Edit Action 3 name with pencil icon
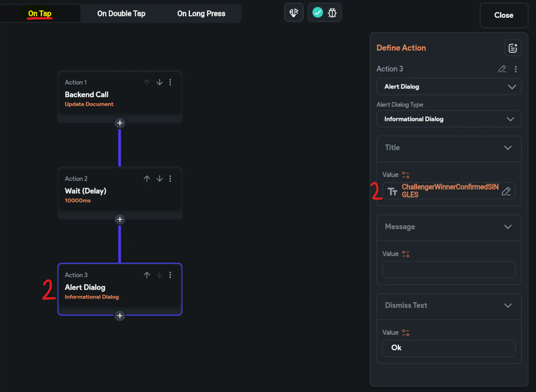This screenshot has height=392, width=536. coord(502,69)
